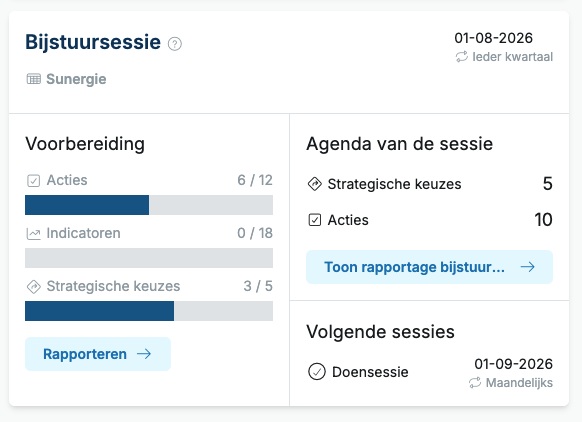Select the Doensessie upcoming session
Image resolution: width=582 pixels, height=422 pixels.
[430, 372]
